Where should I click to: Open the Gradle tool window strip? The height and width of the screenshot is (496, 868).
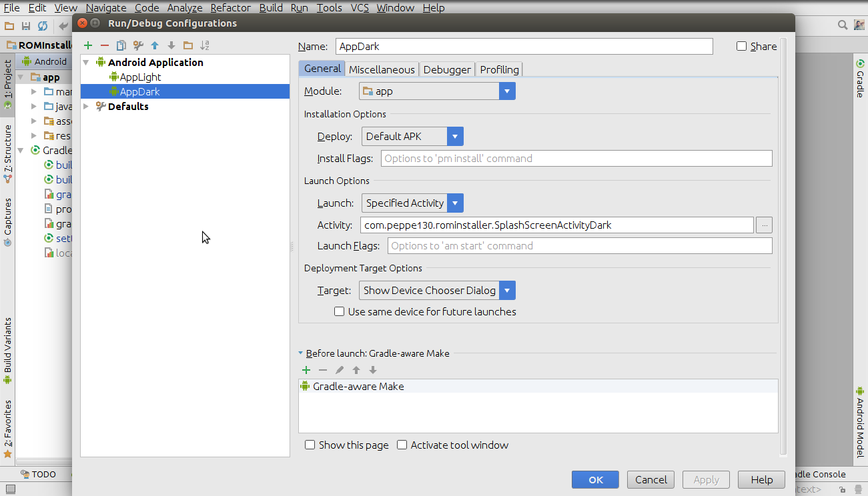tap(860, 79)
